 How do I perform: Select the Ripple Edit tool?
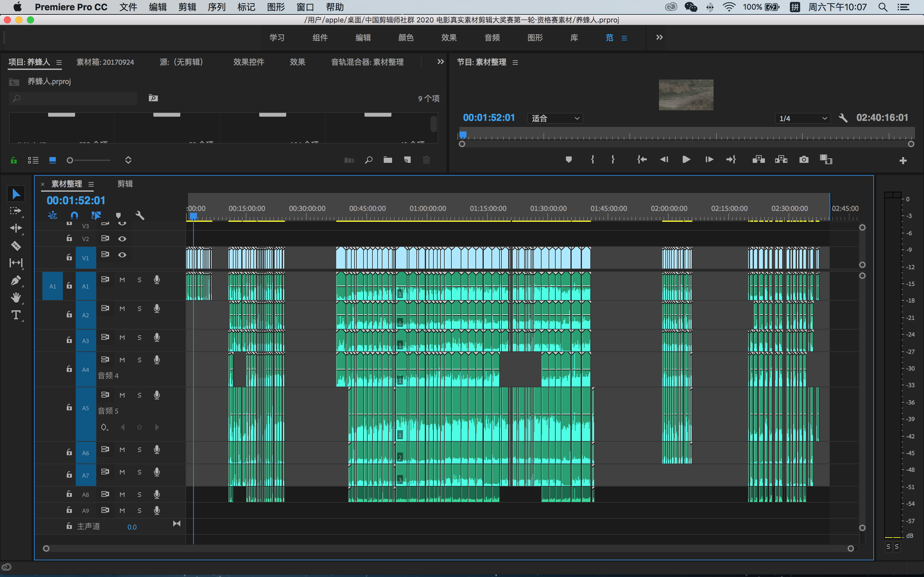[x=16, y=228]
